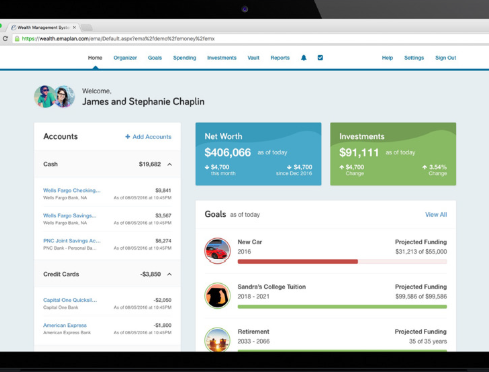Screen dimensions: 489x372
Task: Click the Retirement goal progress bar
Action: pyautogui.click(x=342, y=350)
